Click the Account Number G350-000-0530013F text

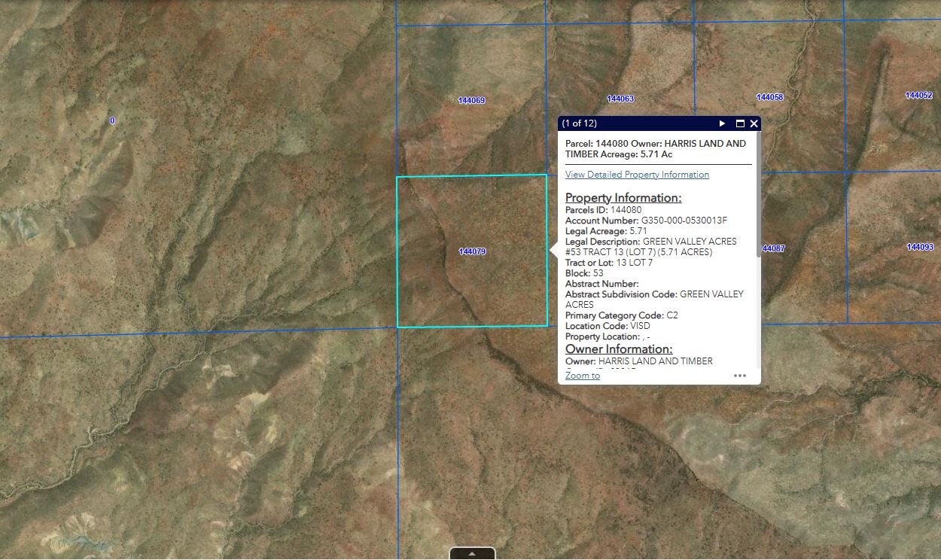tap(646, 221)
